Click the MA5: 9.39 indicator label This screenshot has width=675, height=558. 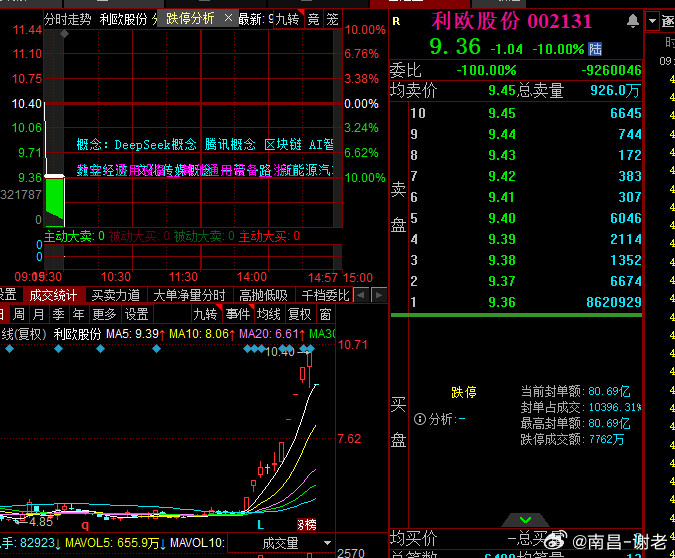coord(136,334)
